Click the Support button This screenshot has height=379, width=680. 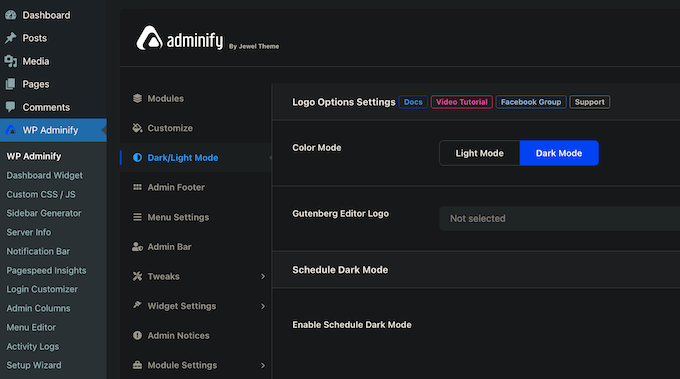click(590, 102)
